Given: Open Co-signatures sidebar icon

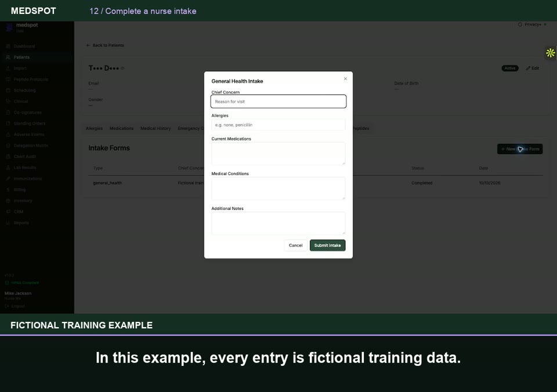Looking at the screenshot, I should click(x=8, y=112).
